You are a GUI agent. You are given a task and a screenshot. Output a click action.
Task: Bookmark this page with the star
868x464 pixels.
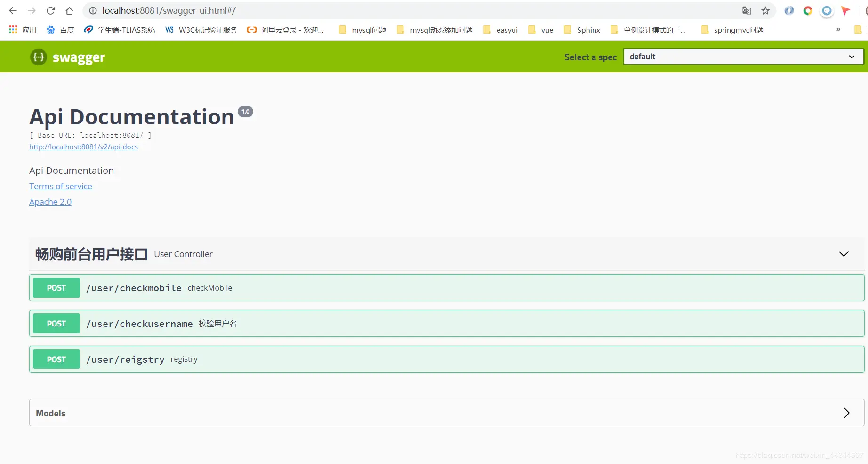pos(765,10)
